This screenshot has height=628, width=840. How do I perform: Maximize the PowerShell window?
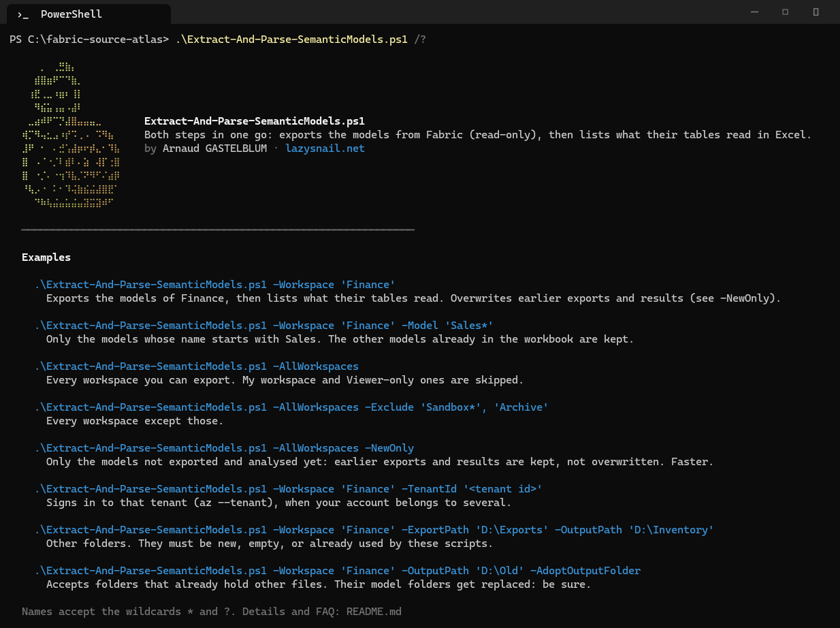coord(785,12)
